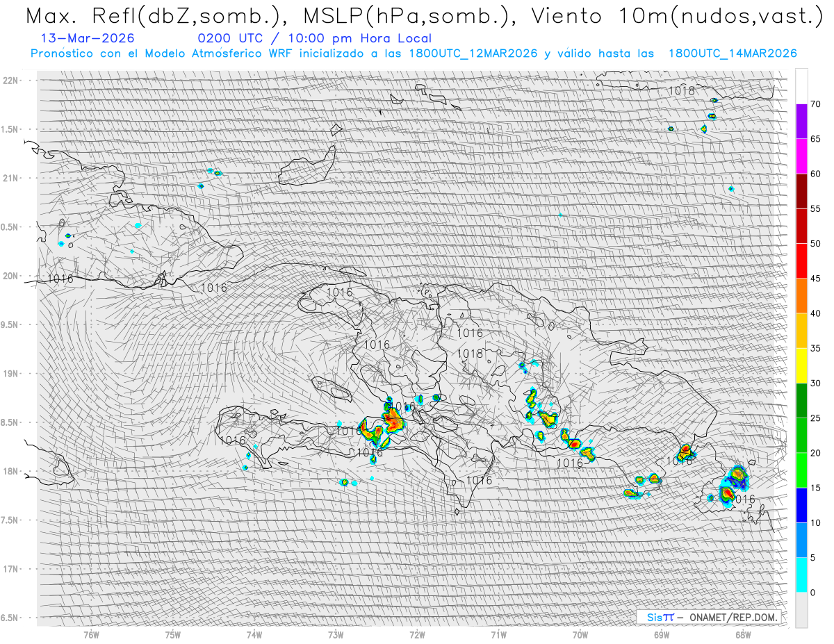Click the colorbar label '20'
The width and height of the screenshot is (834, 644).
coord(815,453)
